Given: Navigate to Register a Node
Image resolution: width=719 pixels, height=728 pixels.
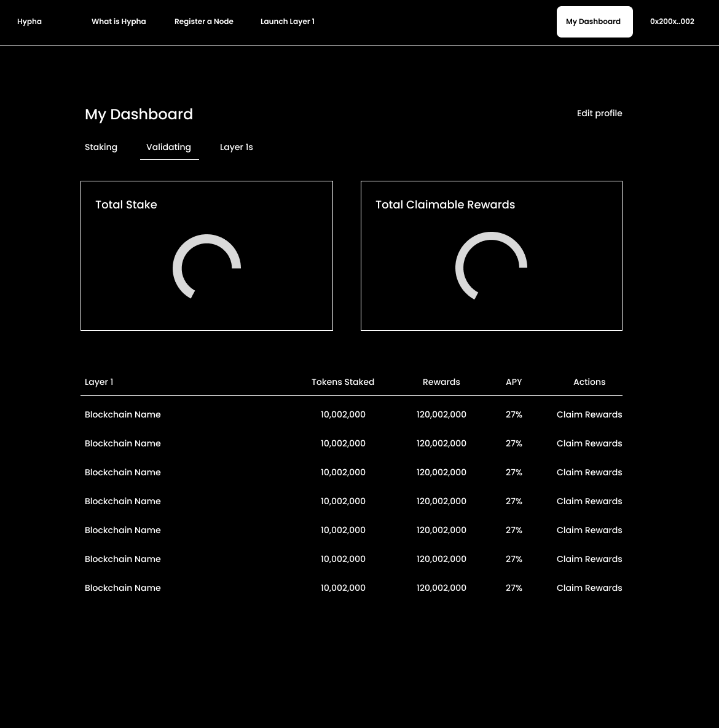Looking at the screenshot, I should 204,22.
